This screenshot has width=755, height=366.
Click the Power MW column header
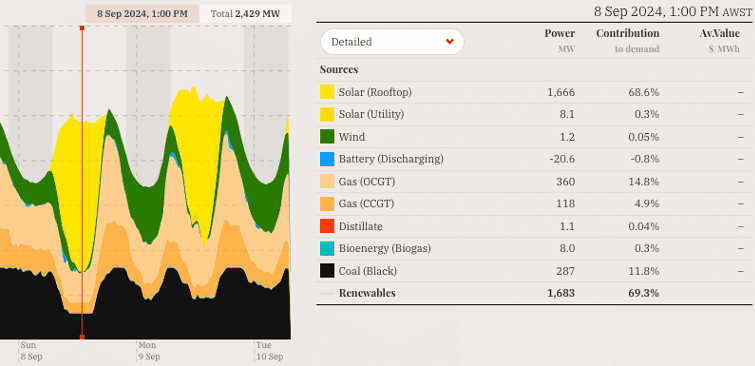(560, 40)
